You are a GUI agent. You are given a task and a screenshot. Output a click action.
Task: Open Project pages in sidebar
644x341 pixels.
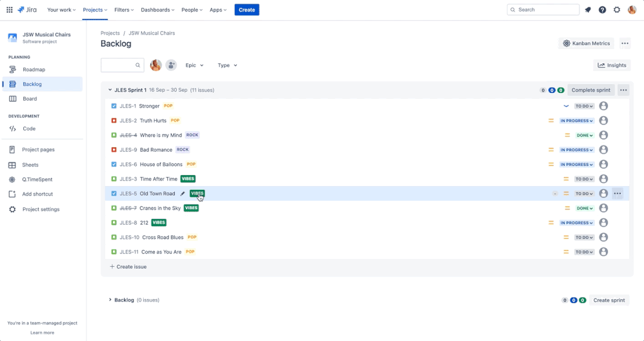43,150
